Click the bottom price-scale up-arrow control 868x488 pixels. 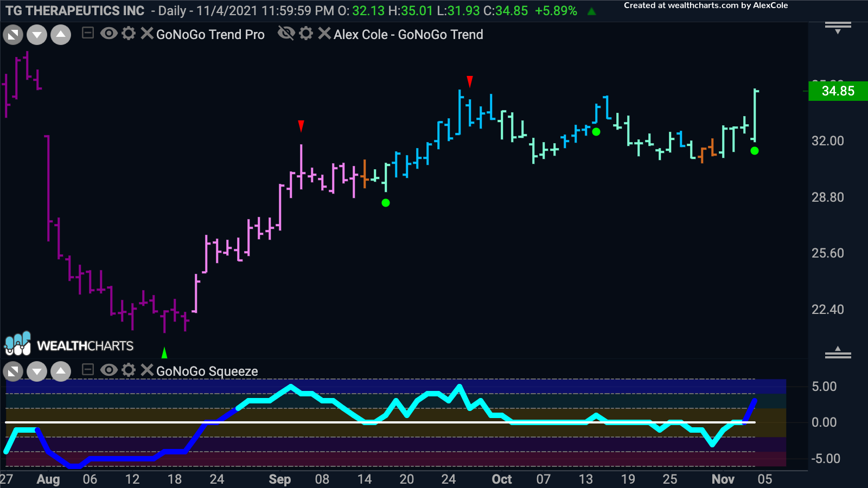(x=838, y=352)
